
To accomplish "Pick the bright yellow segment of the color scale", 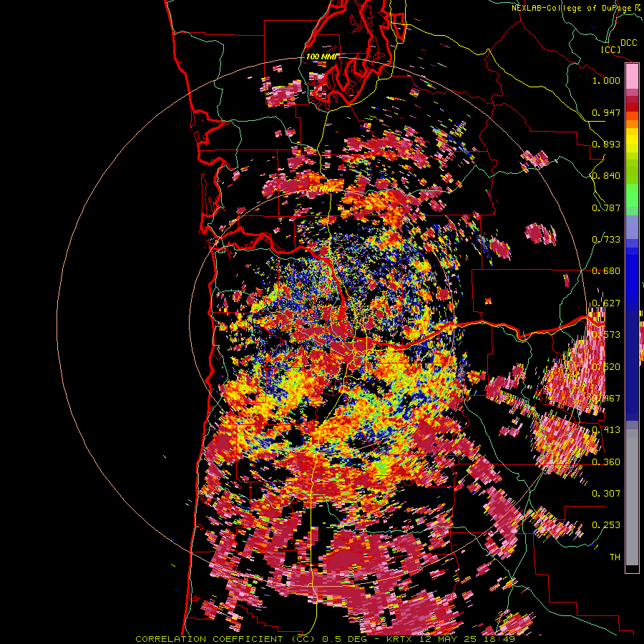I will [632, 140].
